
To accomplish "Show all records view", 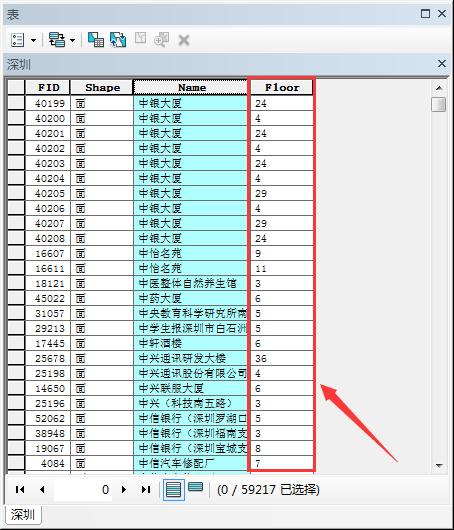I will tap(173, 489).
